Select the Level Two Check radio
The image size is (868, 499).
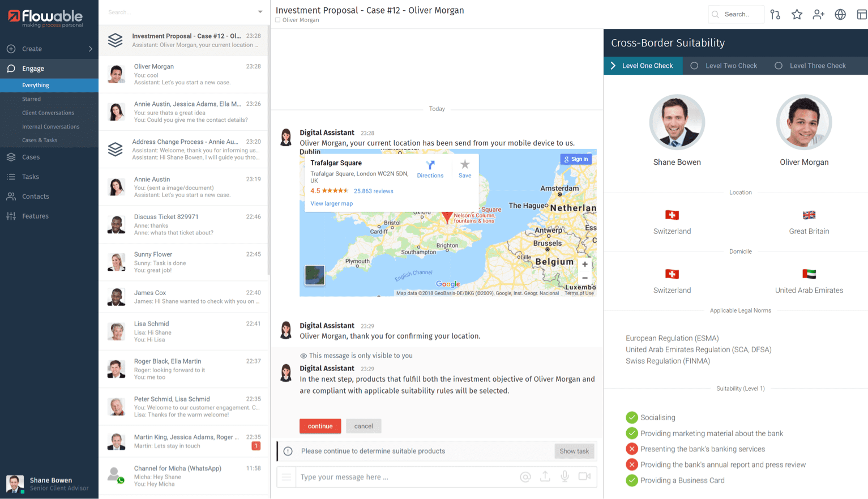pyautogui.click(x=694, y=66)
